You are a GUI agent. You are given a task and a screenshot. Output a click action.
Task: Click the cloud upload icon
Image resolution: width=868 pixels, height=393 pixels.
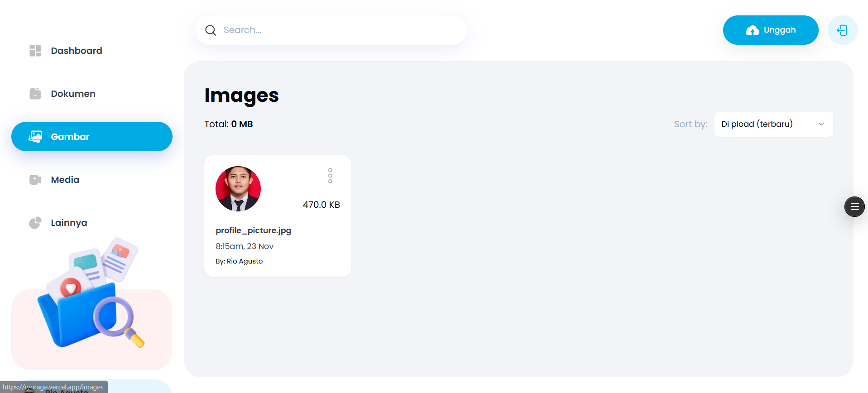[752, 30]
